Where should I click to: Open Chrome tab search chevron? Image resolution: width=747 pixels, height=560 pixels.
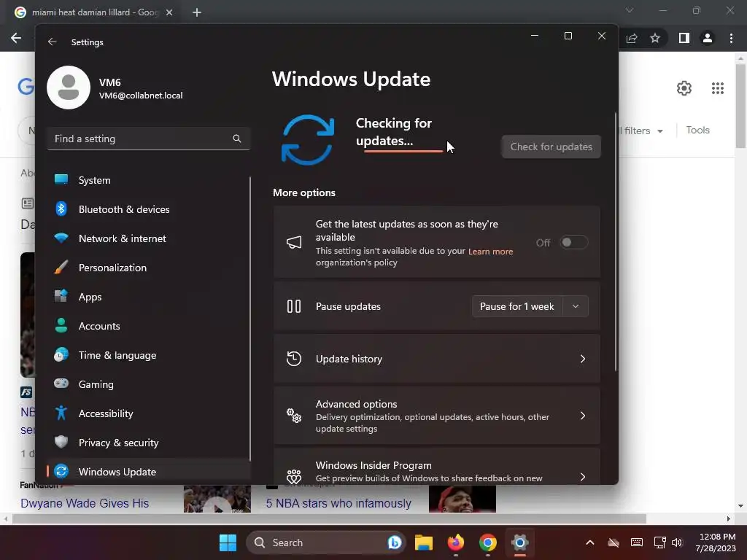630,10
